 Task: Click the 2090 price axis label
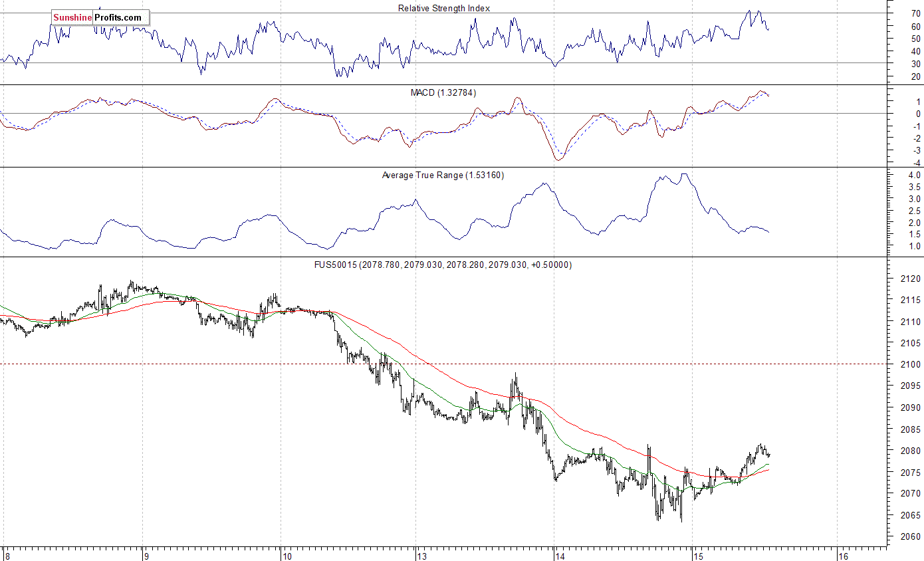click(911, 407)
